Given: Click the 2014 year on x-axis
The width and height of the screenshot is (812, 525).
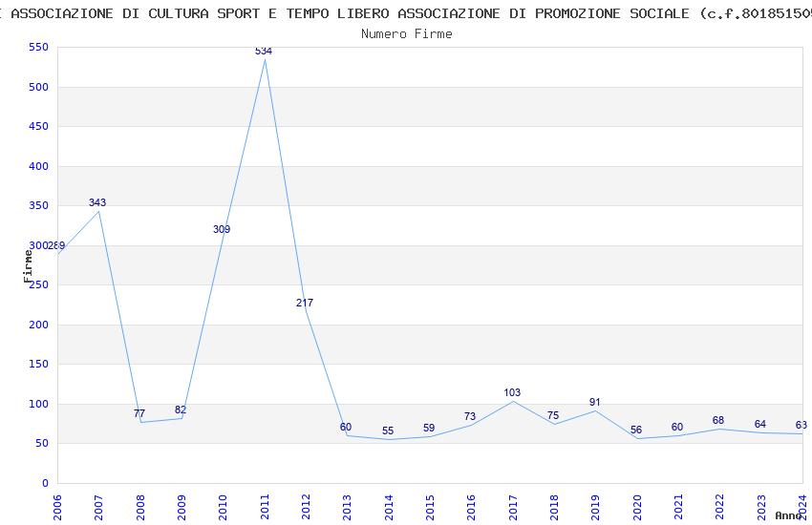Looking at the screenshot, I should tap(389, 505).
